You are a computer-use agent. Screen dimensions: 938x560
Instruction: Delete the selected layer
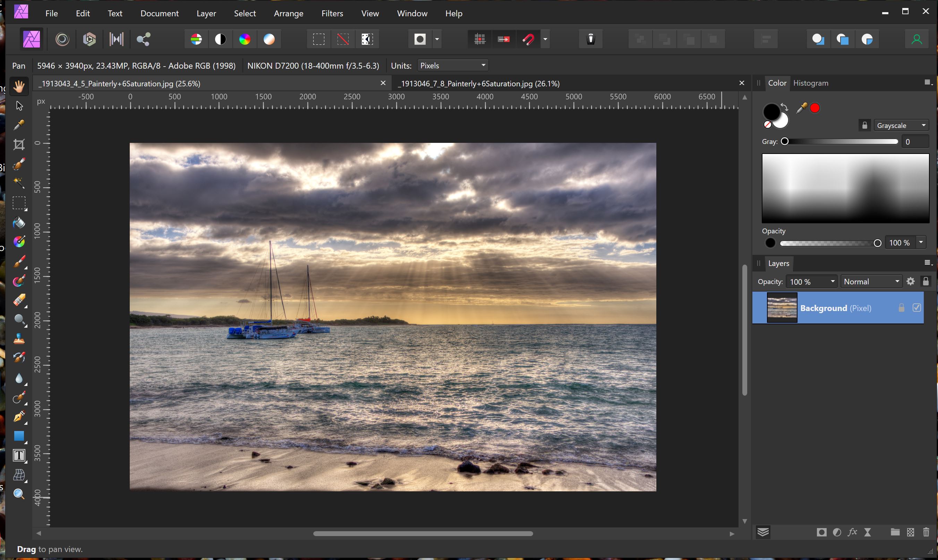[926, 533]
